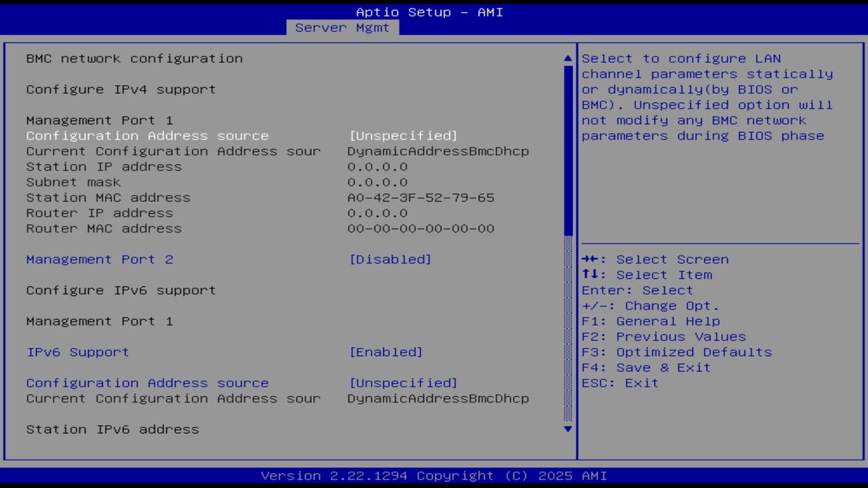Click the Router MAC address value
This screenshot has width=868, height=488.
click(420, 228)
